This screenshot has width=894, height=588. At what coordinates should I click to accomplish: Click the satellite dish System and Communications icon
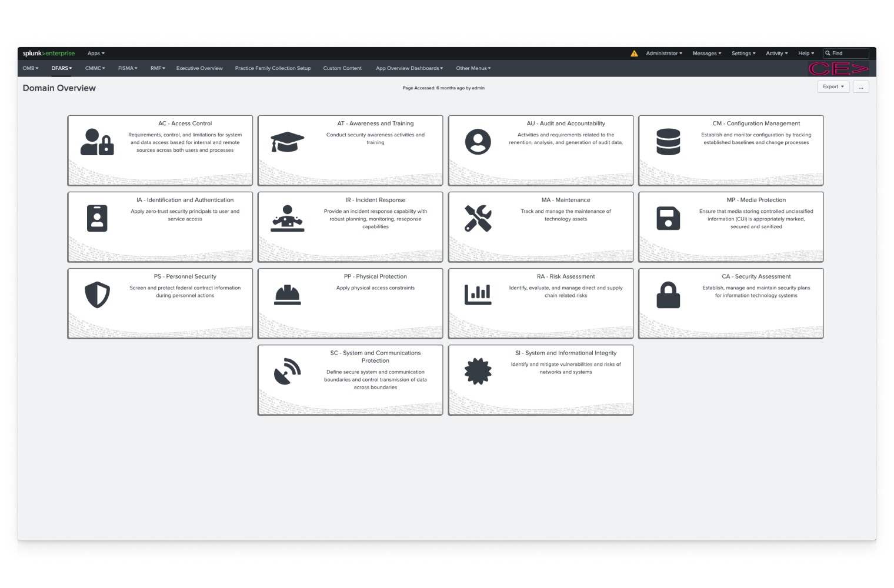point(287,372)
